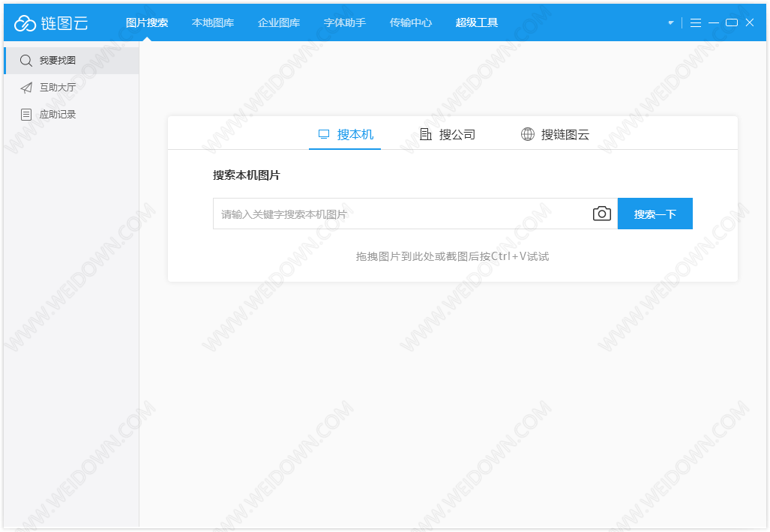Open 应助记录 in the sidebar
Screen dimensions: 770x532
(72, 115)
